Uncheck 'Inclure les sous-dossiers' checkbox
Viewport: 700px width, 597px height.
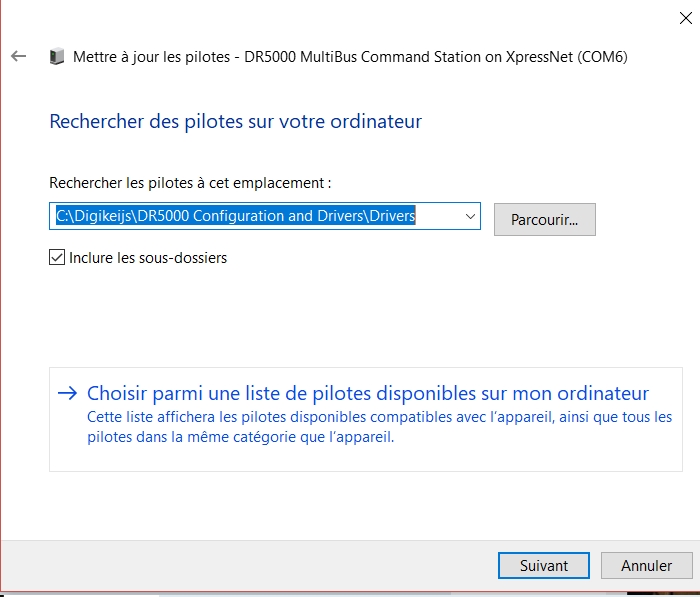[57, 258]
